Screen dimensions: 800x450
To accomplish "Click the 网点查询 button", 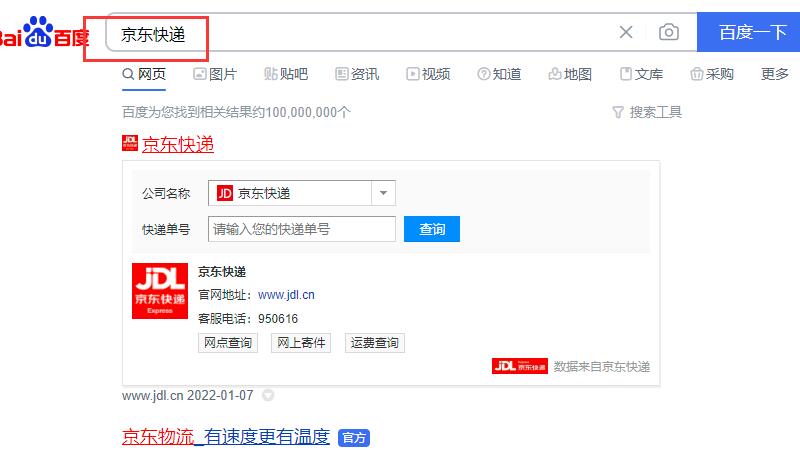I will coord(227,343).
